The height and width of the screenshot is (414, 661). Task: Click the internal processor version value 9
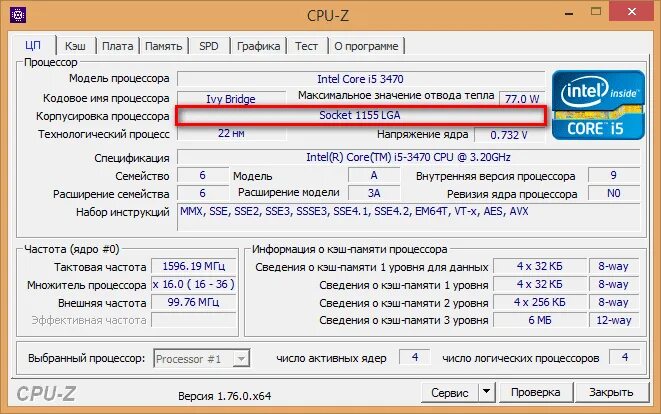coord(613,175)
